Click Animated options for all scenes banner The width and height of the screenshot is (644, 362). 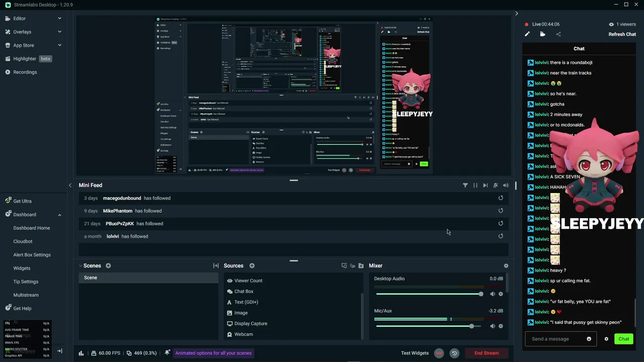[x=213, y=353]
